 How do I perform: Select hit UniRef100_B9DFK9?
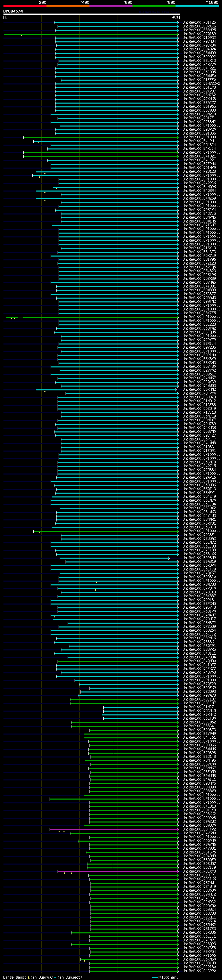(x=199, y=688)
